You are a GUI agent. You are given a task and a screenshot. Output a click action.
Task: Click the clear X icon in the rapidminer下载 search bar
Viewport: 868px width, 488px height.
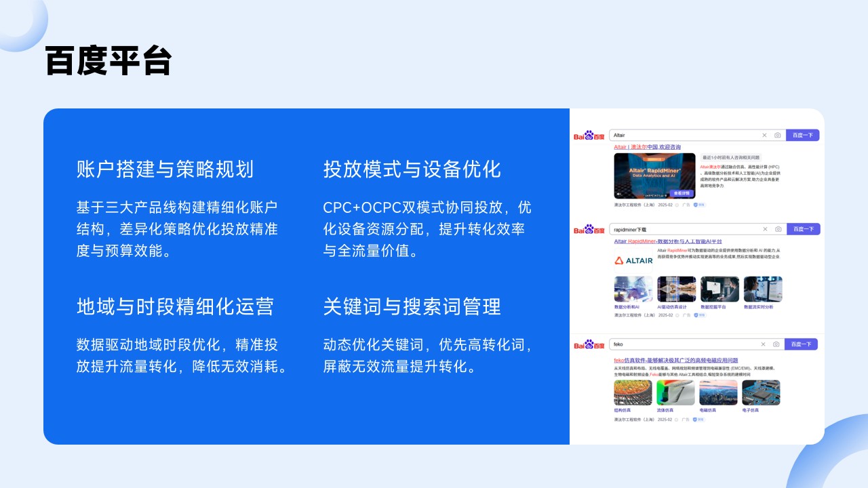pyautogui.click(x=765, y=229)
